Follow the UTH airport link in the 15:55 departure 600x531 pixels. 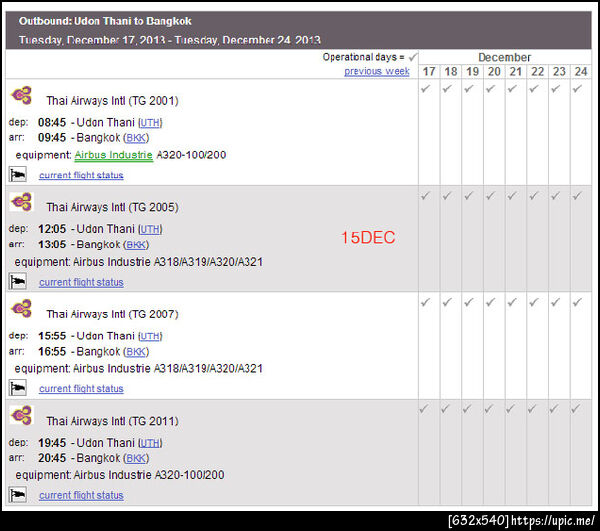click(150, 336)
